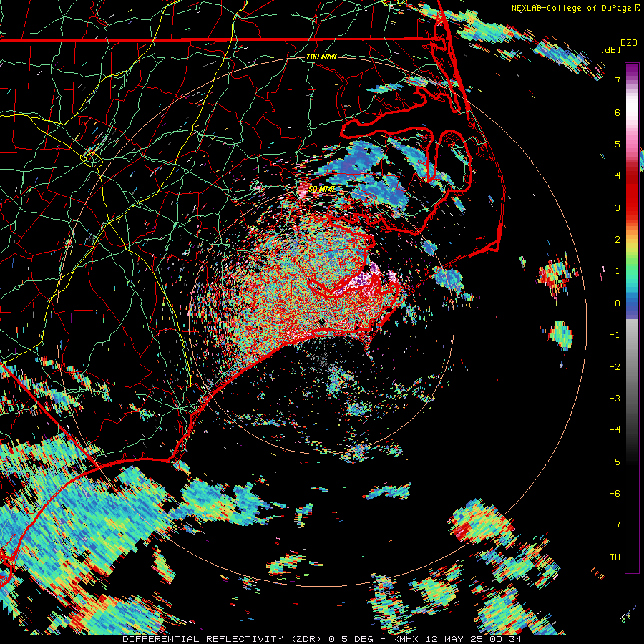Click the 50 NMI range ring label
This screenshot has width=644, height=644.
coord(321,189)
